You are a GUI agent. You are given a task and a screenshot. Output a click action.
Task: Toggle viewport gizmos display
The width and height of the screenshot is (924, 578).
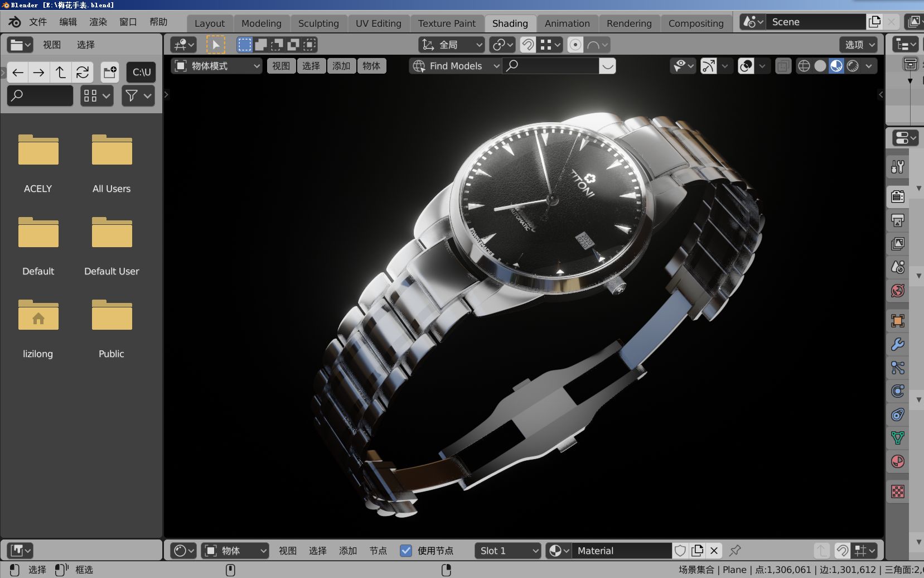[x=708, y=66]
